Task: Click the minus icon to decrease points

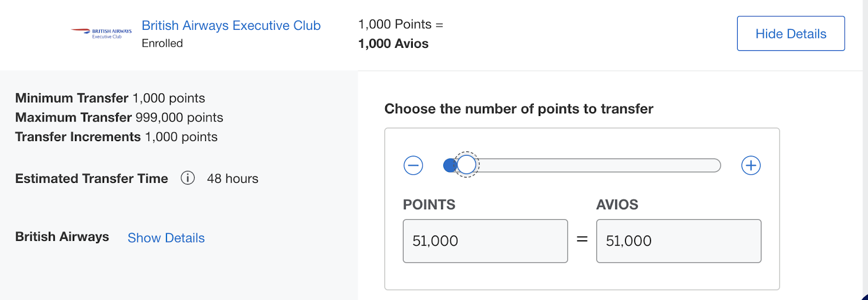Action: click(x=413, y=165)
